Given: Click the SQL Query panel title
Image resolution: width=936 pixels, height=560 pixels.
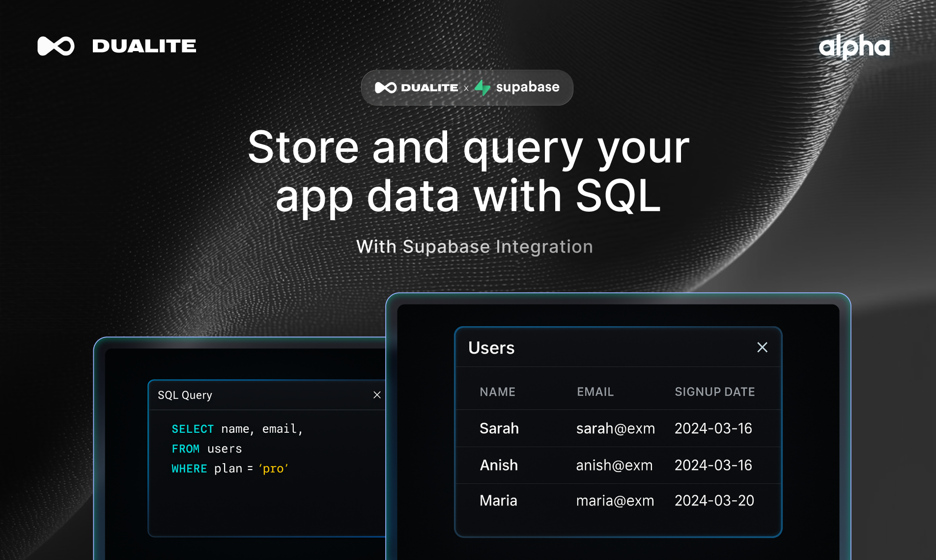Looking at the screenshot, I should point(185,395).
